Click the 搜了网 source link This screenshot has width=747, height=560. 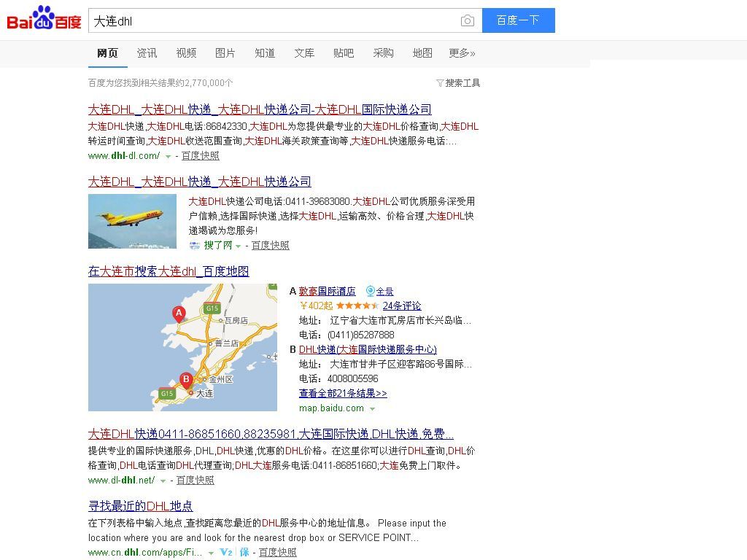point(217,245)
